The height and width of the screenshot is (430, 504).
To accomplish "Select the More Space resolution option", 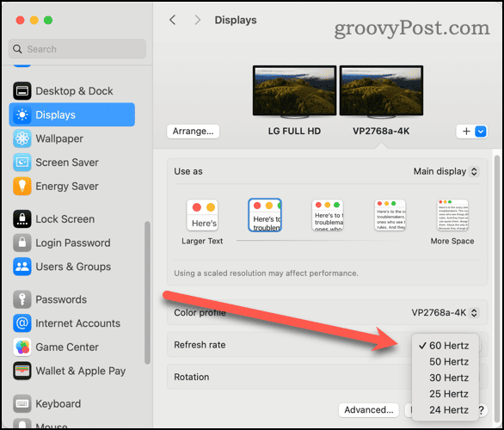I will (x=452, y=215).
